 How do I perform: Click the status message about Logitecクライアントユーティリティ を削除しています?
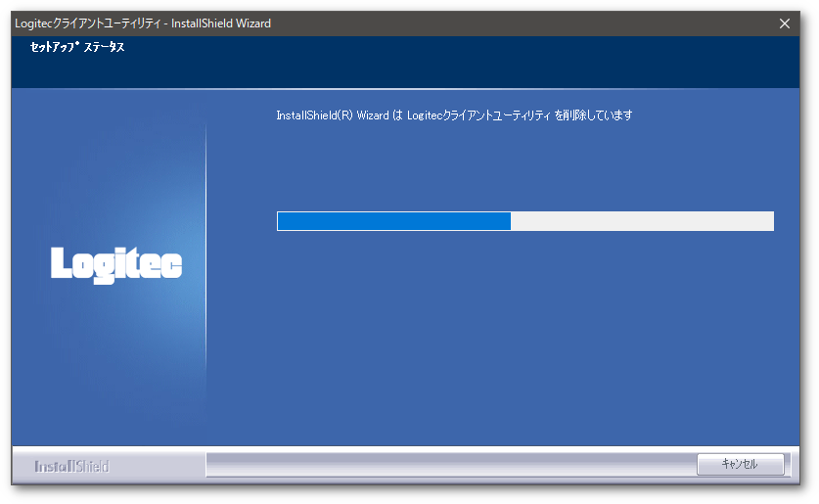tap(454, 115)
